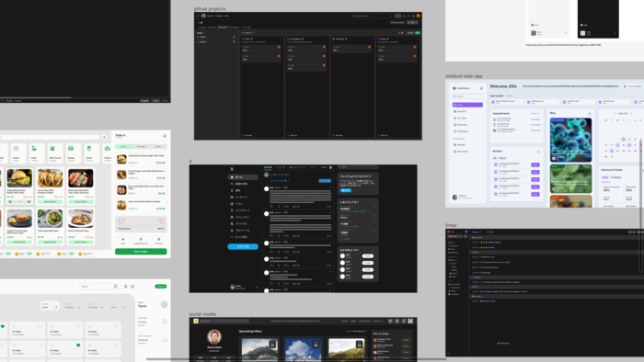Decrease burger quantity with the minus button
The image size is (644, 362).
10,201
